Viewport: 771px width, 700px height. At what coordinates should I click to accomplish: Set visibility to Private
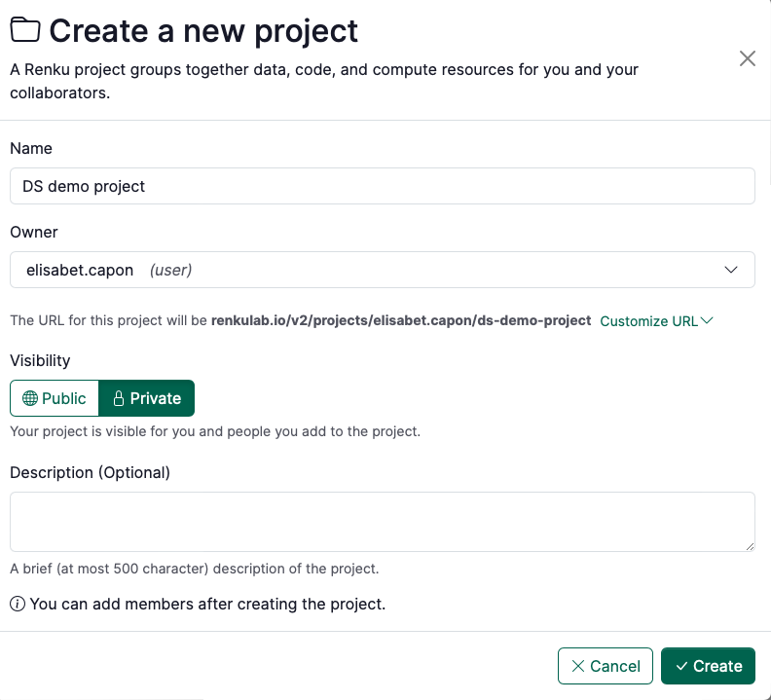click(147, 398)
